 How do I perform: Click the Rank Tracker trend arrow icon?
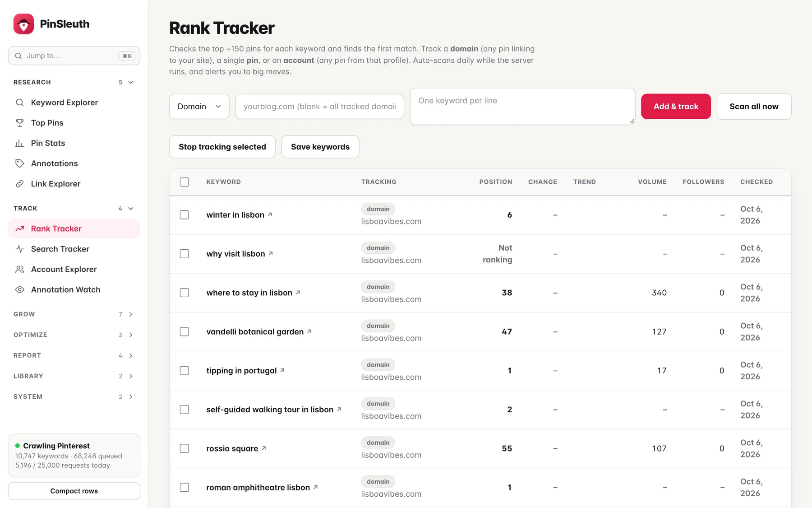click(19, 229)
